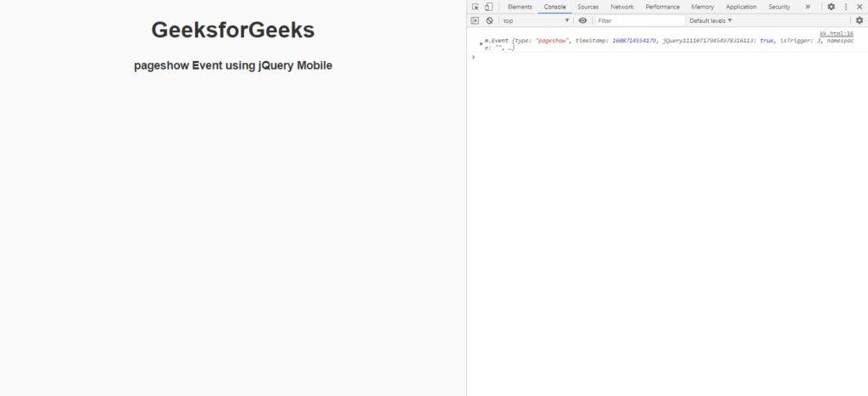This screenshot has width=868, height=396.
Task: Switch to the Network tab
Action: [x=621, y=7]
